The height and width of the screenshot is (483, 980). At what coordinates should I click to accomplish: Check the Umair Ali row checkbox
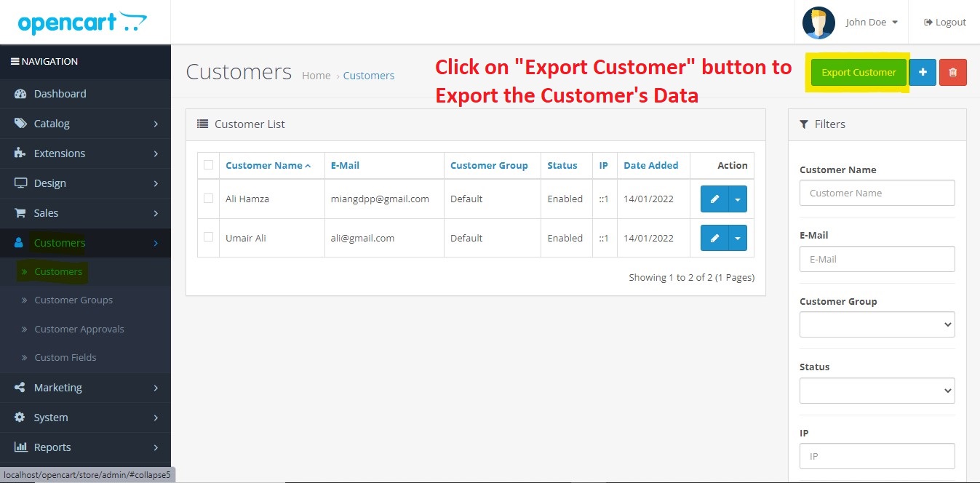tap(209, 237)
